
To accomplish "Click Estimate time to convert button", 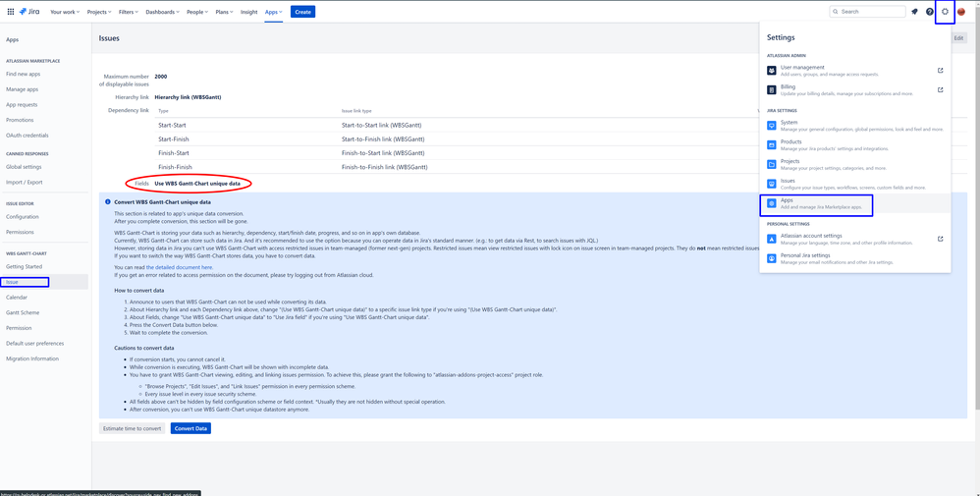I will (x=132, y=428).
